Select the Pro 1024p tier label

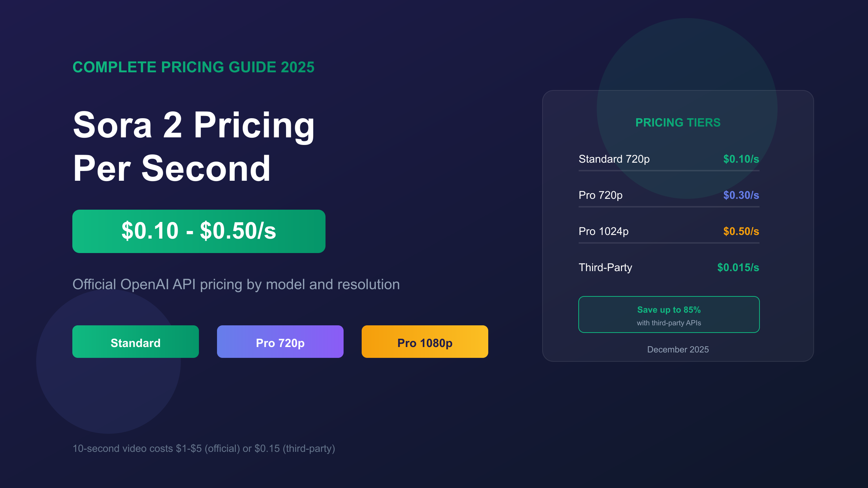click(603, 231)
